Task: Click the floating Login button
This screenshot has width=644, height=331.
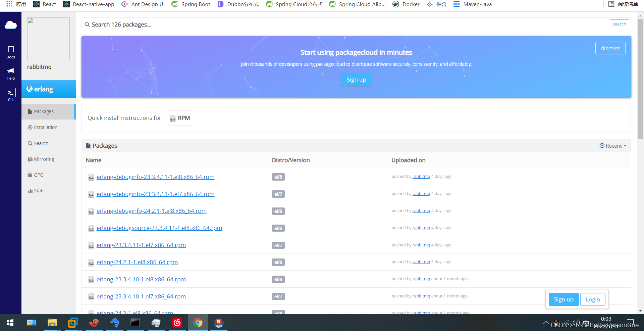Action: point(593,299)
